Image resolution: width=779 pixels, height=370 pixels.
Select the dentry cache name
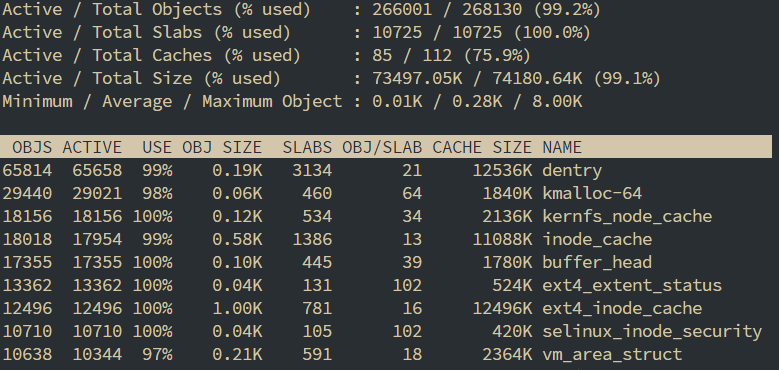pos(572,170)
